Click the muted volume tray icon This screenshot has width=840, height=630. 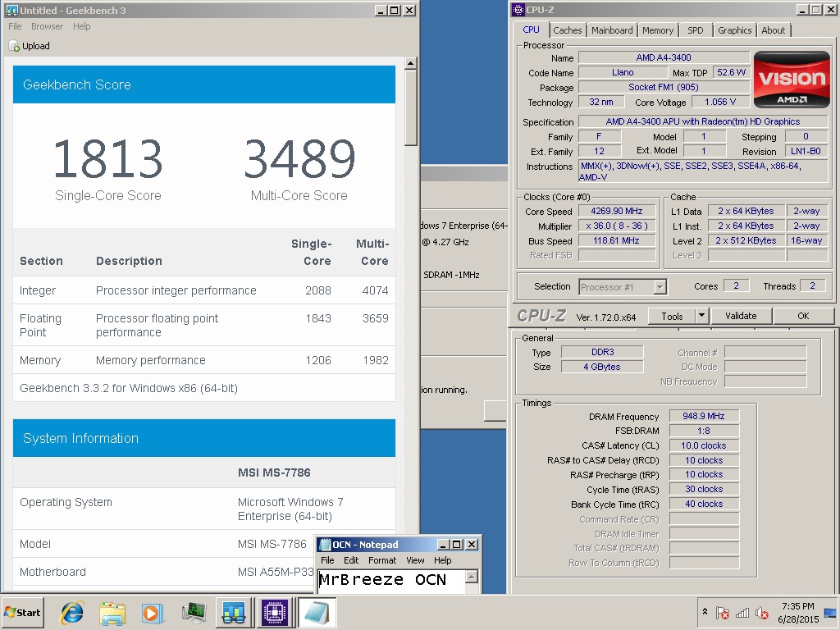click(x=761, y=612)
